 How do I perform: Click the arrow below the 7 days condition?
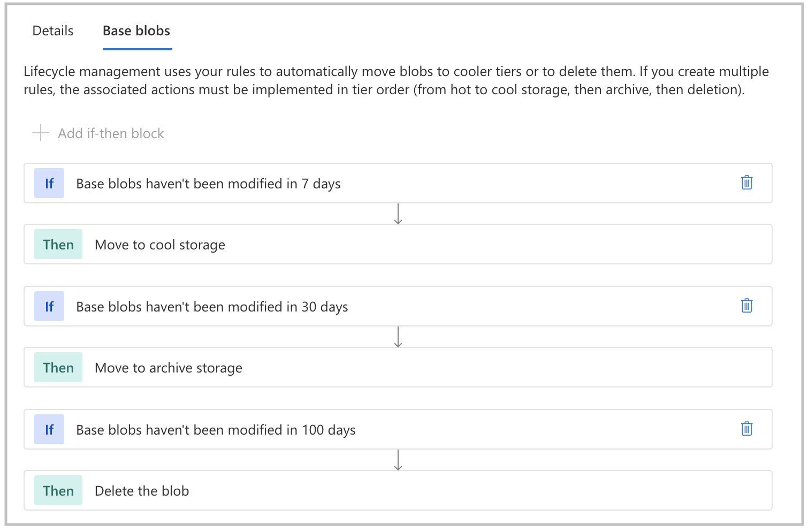pos(398,214)
